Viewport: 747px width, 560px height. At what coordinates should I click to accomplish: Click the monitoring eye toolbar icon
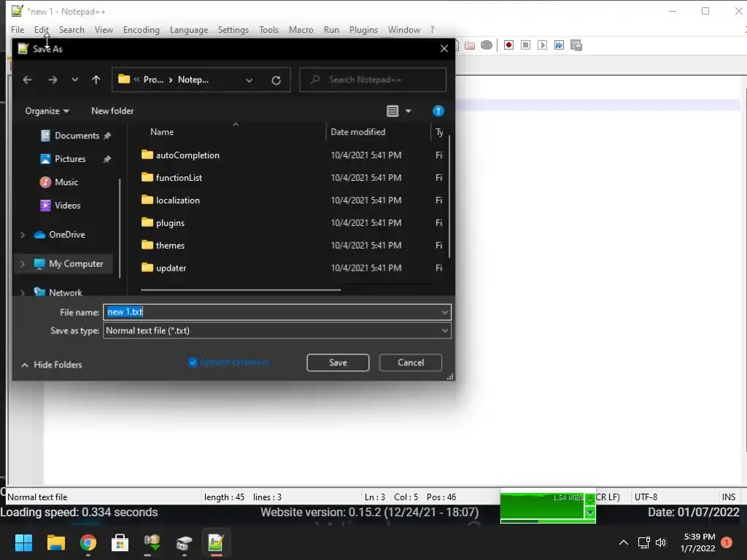coord(487,45)
